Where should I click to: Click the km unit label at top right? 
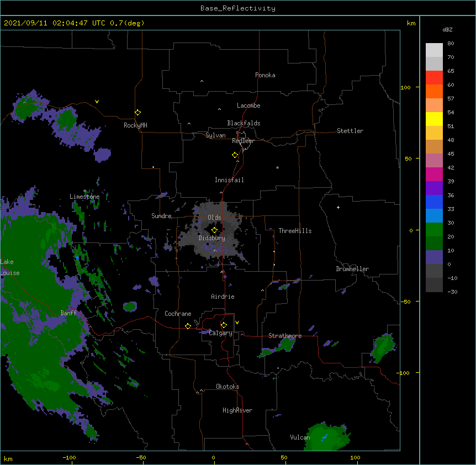point(411,23)
